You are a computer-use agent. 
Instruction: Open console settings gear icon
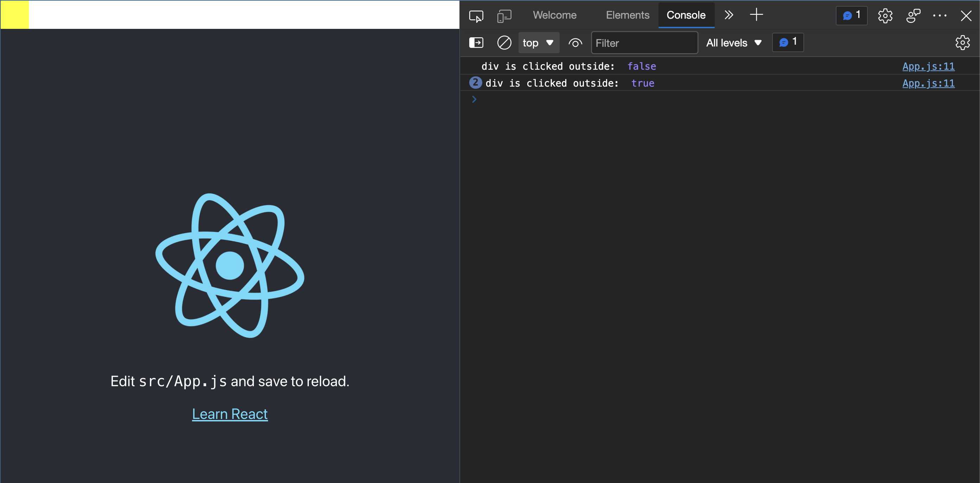(962, 43)
